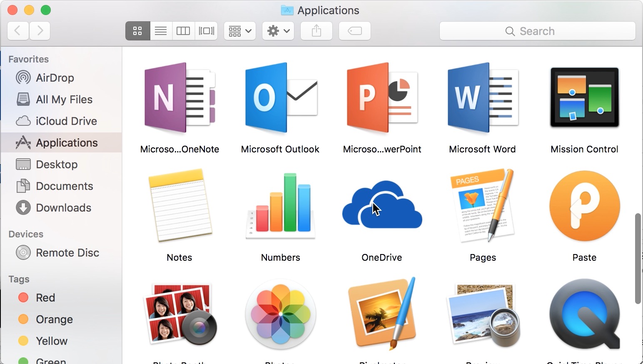The width and height of the screenshot is (643, 364).
Task: Select the Notes app icon
Action: (x=180, y=205)
